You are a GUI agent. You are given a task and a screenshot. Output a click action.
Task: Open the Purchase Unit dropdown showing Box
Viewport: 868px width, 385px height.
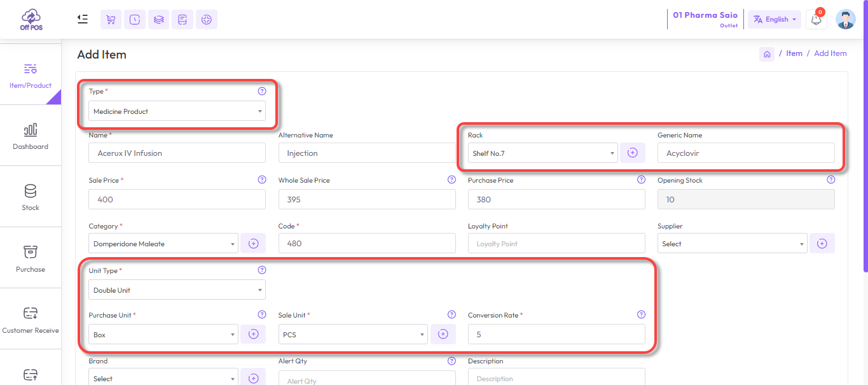point(163,334)
